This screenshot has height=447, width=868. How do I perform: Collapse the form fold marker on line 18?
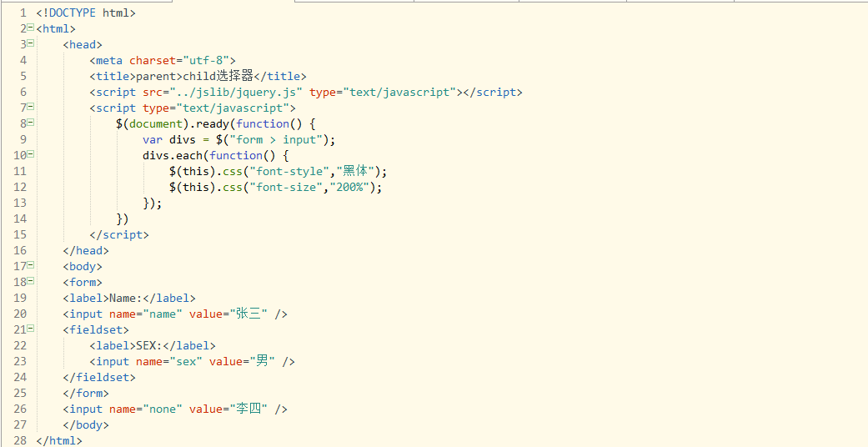point(31,281)
